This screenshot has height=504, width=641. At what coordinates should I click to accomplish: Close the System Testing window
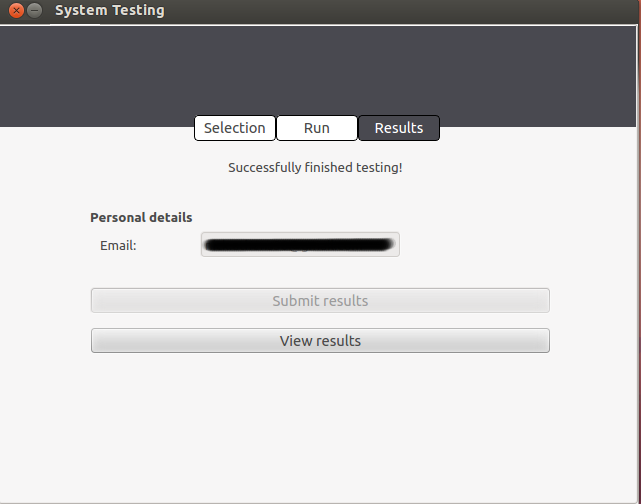click(16, 11)
